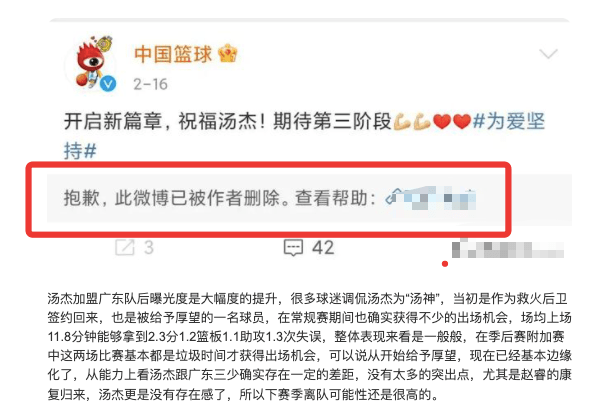
Task: Click the second red heart emoji
Action: (x=461, y=122)
